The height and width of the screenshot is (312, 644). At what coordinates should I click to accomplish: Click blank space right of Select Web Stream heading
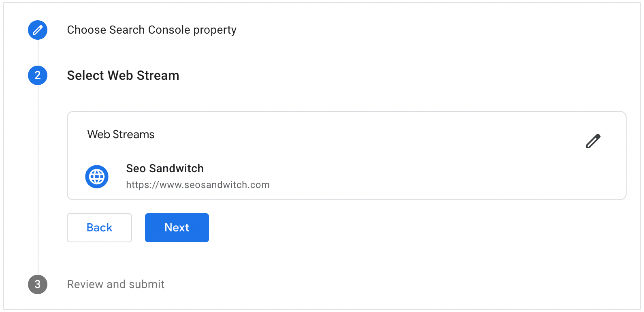365,75
